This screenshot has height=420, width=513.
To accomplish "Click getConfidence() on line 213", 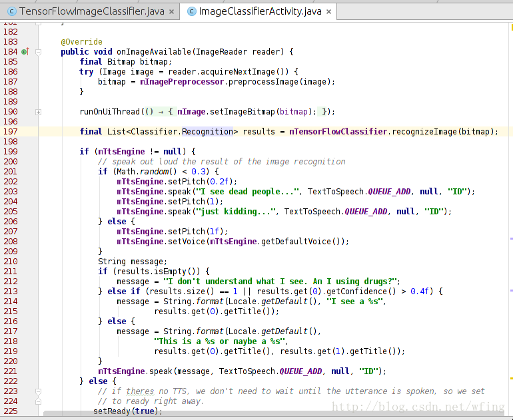I will (361, 292).
